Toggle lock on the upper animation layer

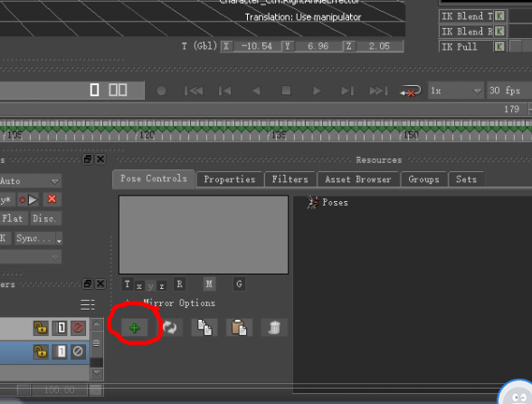(41, 328)
